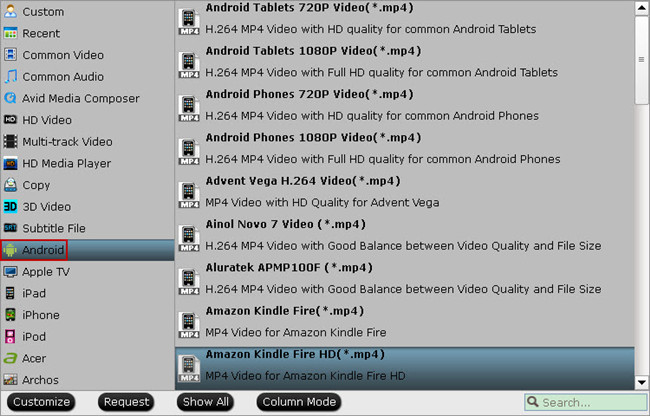Click the HD Media Player icon

[10, 163]
